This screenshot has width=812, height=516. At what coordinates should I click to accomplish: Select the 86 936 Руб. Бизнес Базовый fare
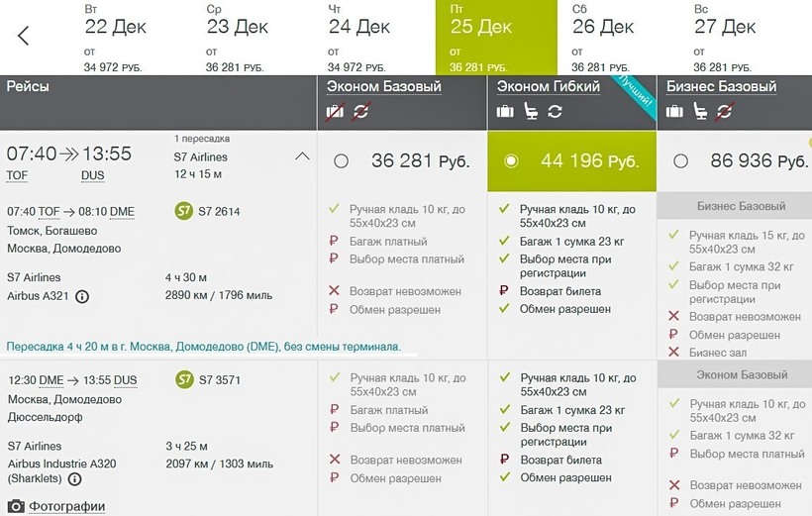(x=680, y=160)
